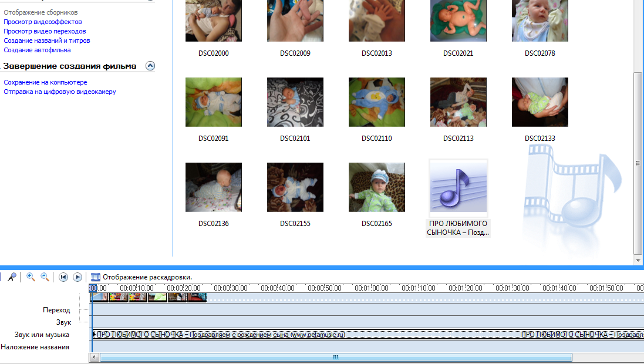Select the DSC02133 photo thumbnail

(x=540, y=102)
